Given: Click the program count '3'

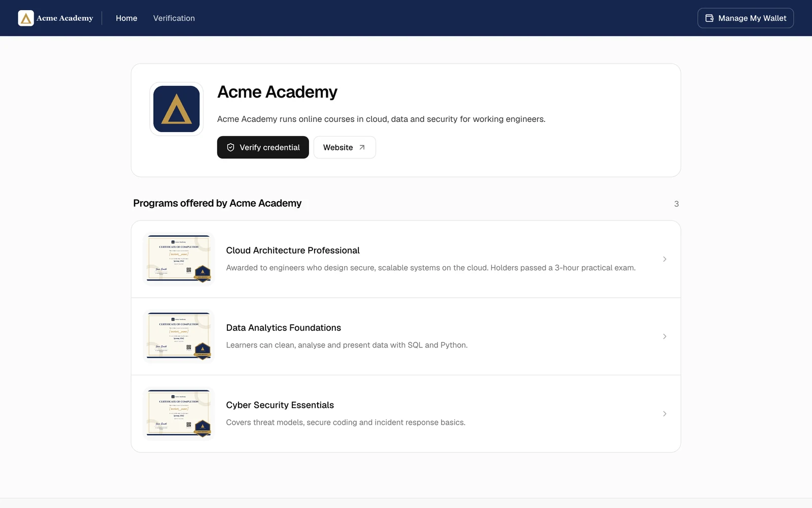Looking at the screenshot, I should click(x=676, y=204).
